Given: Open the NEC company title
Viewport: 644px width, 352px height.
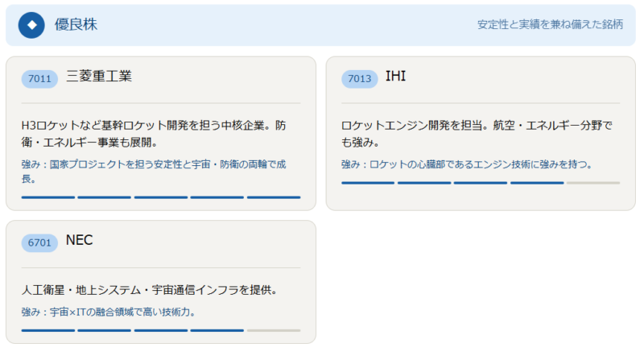Looking at the screenshot, I should (x=80, y=241).
